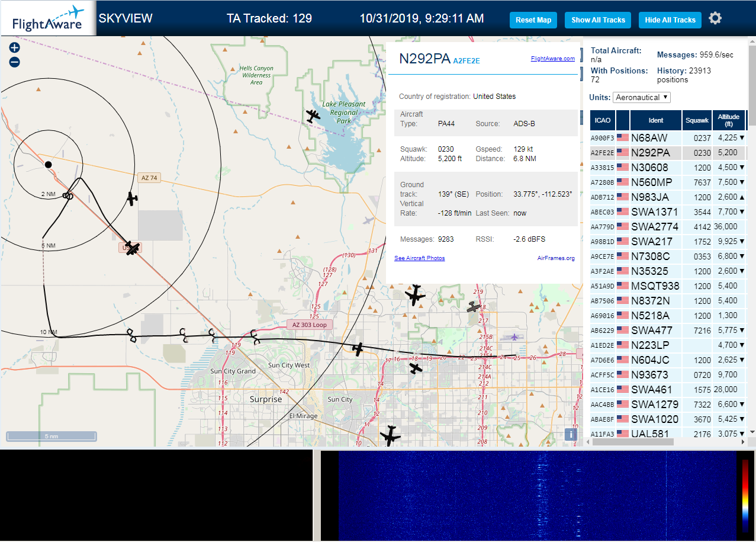Screen dimensions: 756x542
Task: Select the MSQT938 aircraft row
Action: 668,286
